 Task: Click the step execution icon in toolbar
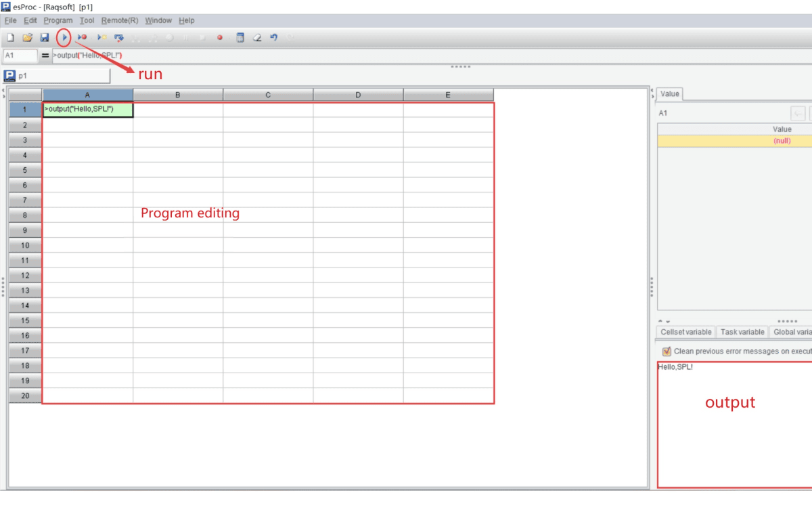point(119,38)
